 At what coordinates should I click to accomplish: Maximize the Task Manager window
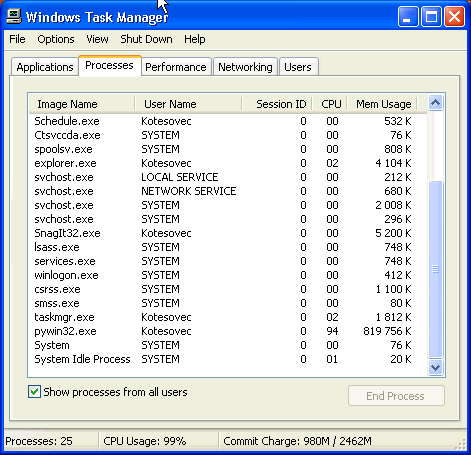431,16
